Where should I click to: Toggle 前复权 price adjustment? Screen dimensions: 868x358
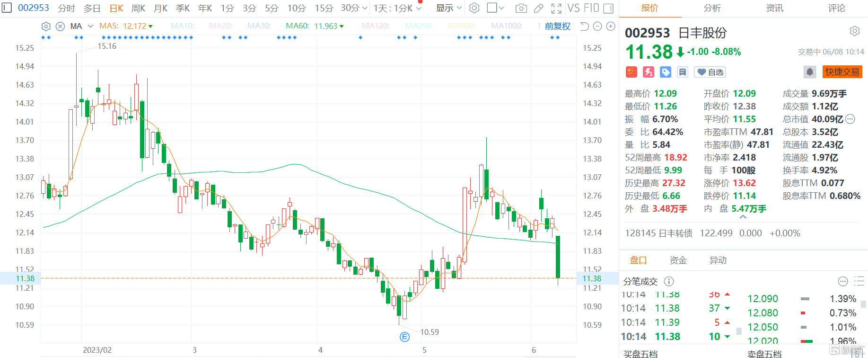[558, 27]
